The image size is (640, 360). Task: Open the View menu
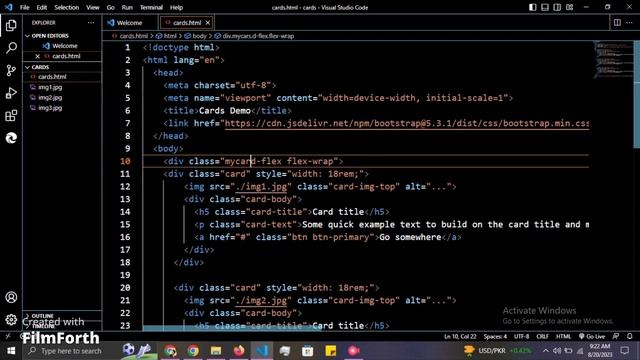93,7
